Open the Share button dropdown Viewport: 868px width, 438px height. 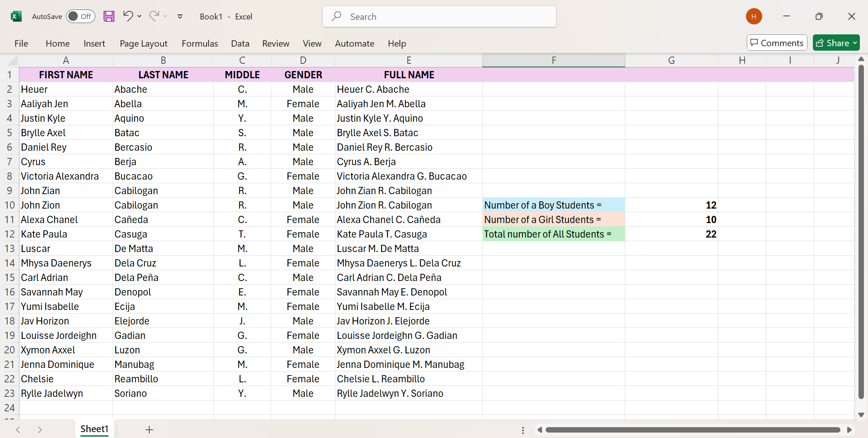[x=855, y=43]
